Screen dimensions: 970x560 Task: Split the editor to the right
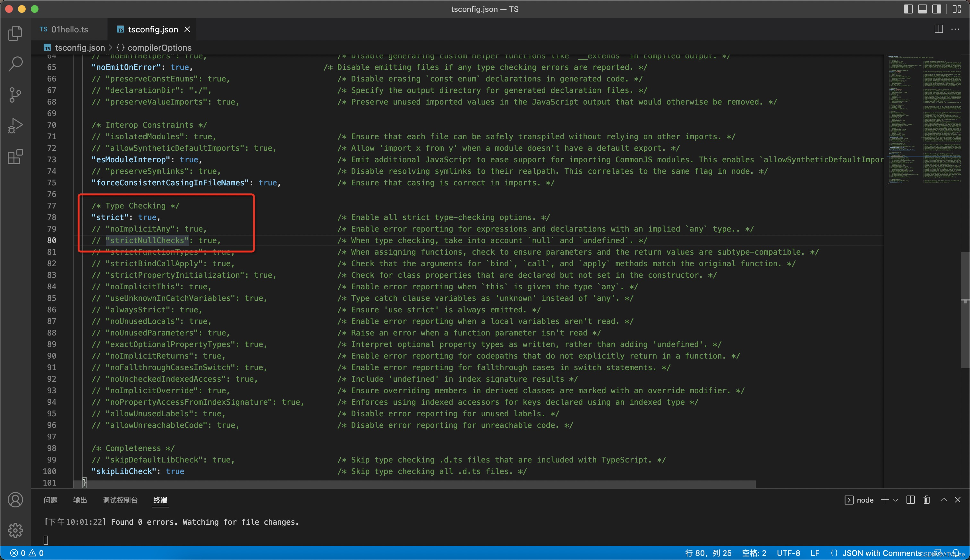939,29
